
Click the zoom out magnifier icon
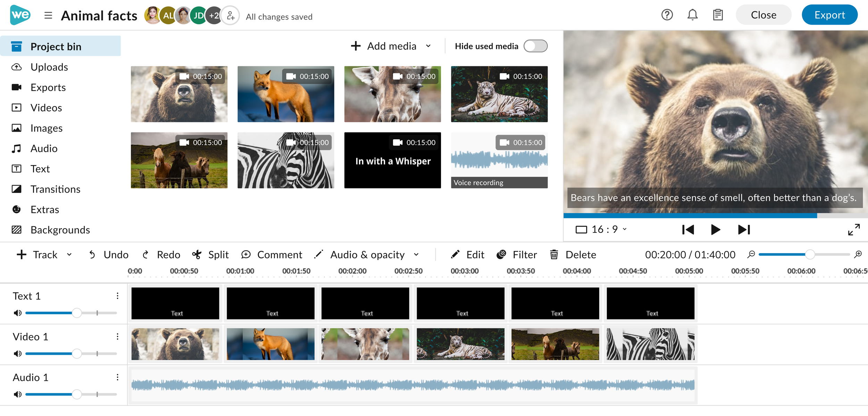pos(751,254)
